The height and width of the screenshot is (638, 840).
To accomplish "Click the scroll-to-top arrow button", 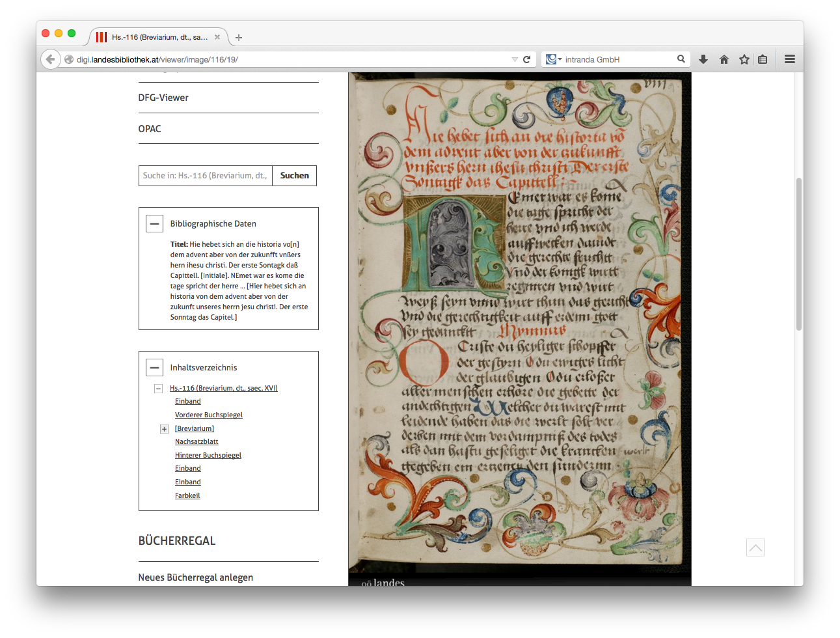I will click(x=755, y=548).
